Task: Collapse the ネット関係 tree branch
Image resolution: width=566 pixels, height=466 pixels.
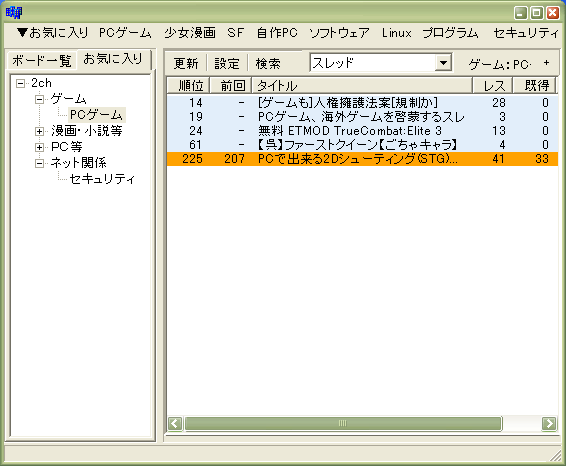Action: [39, 164]
